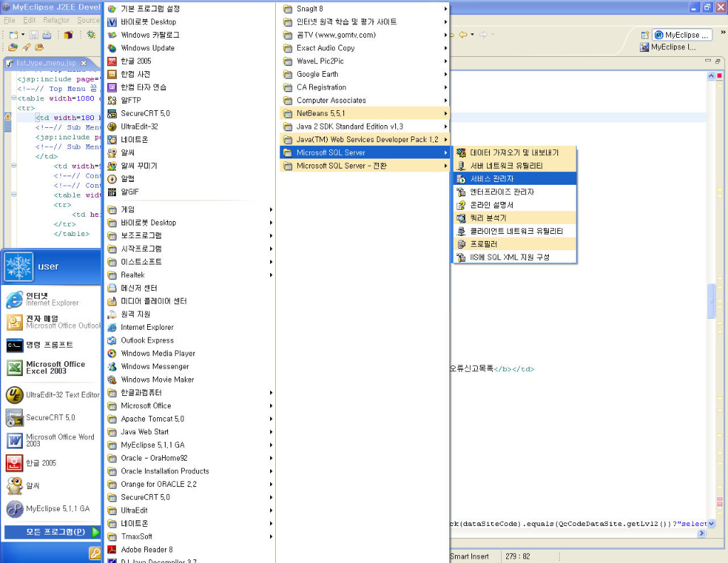Viewport: 728px width, 563px height.
Task: Click the SecureCRT 5.0 icon in start panel
Action: point(14,418)
